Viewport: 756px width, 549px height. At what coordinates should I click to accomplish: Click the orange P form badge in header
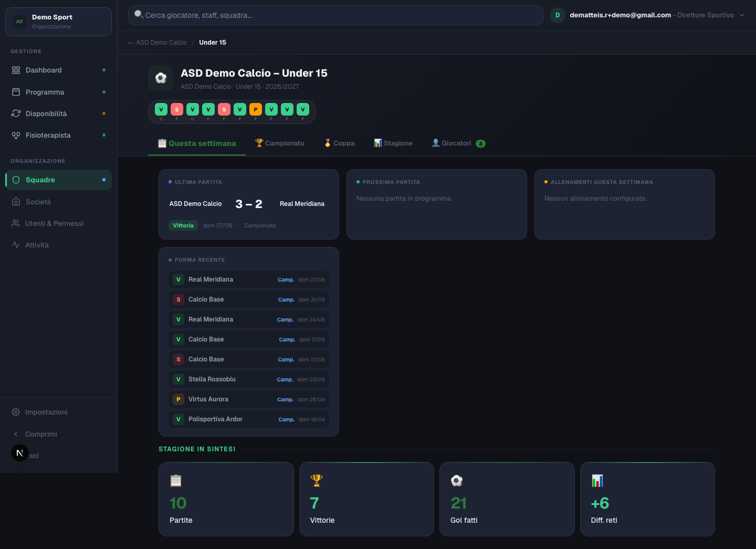256,109
